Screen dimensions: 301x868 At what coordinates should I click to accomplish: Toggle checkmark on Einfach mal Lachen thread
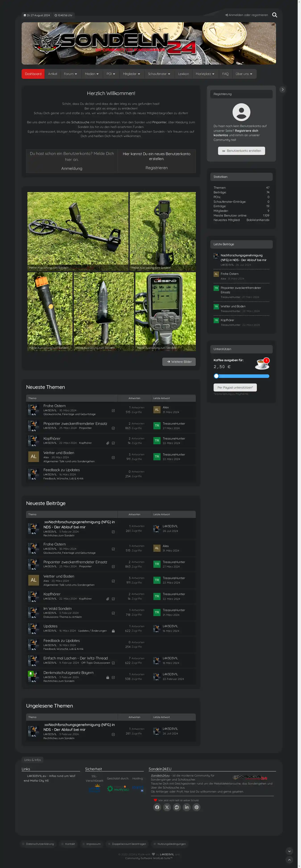point(113,663)
